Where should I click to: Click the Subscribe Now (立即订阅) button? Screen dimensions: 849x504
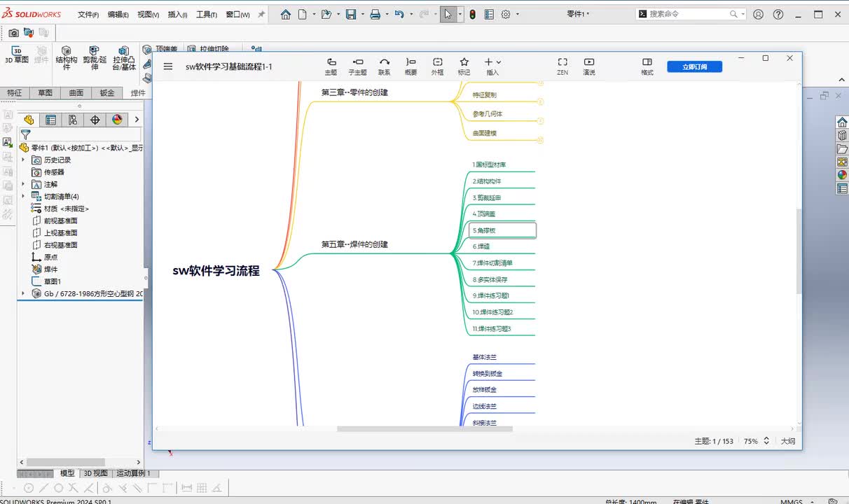(x=694, y=66)
